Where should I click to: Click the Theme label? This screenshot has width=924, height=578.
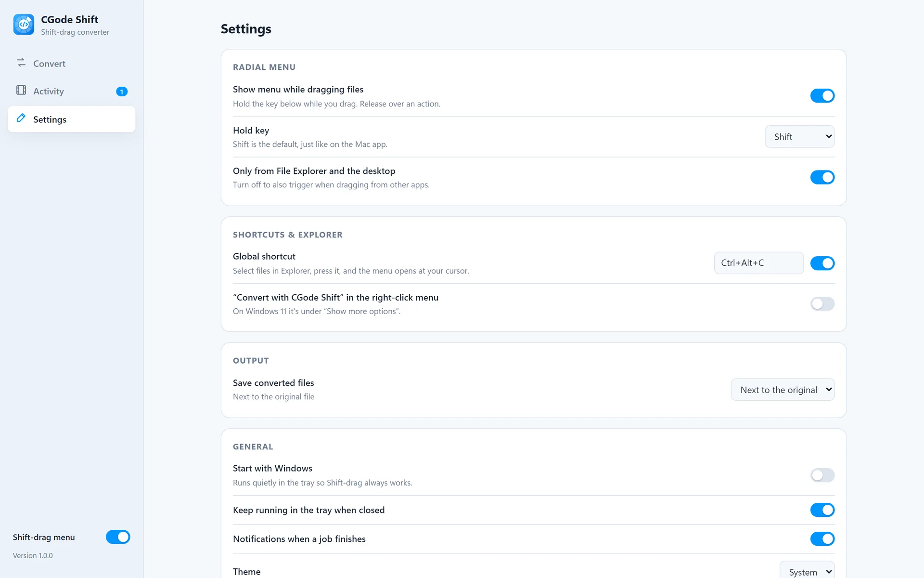tap(247, 572)
